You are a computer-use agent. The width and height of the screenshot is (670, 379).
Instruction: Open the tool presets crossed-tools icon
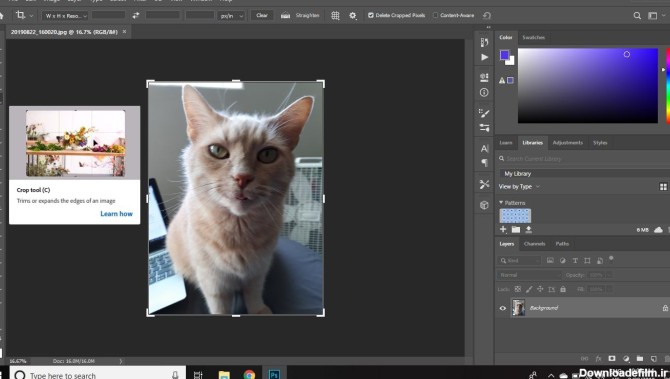[484, 184]
